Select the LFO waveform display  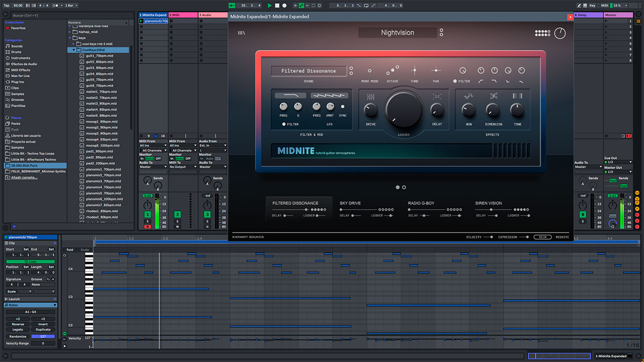328,95
